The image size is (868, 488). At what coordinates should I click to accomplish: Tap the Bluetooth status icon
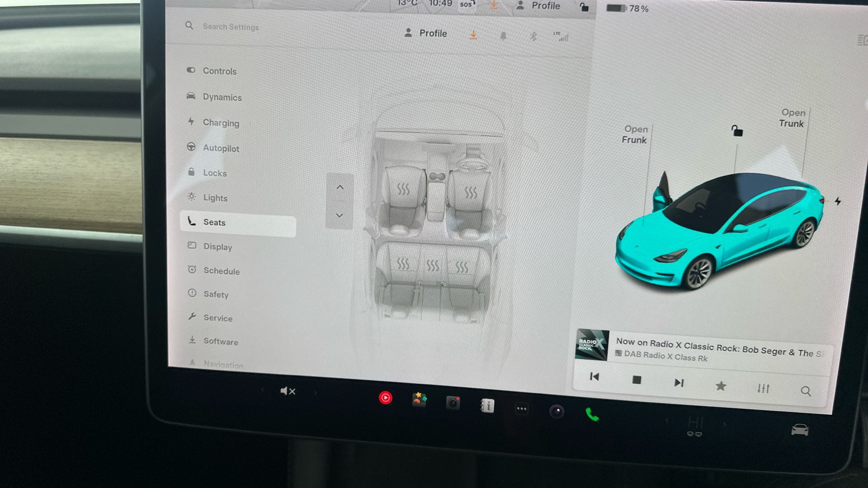[x=533, y=37]
